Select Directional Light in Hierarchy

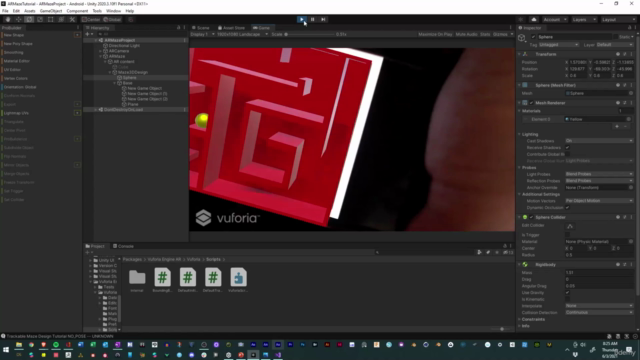click(124, 46)
